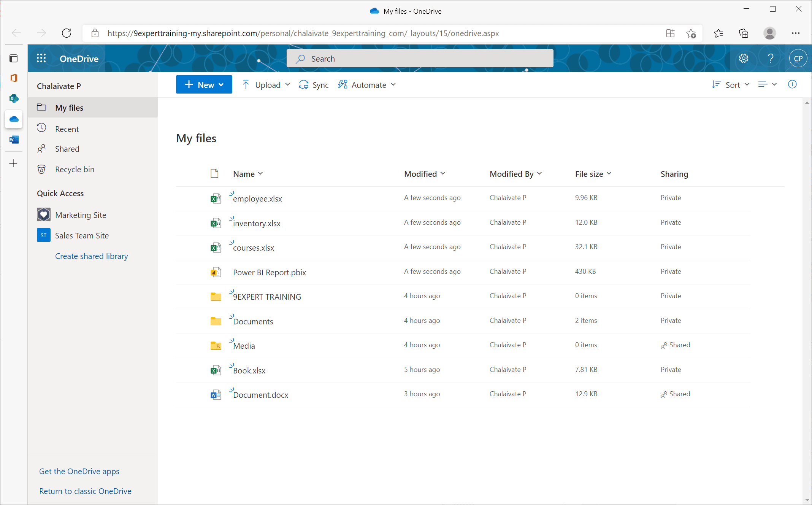Open the Sync option in toolbar

pos(314,84)
